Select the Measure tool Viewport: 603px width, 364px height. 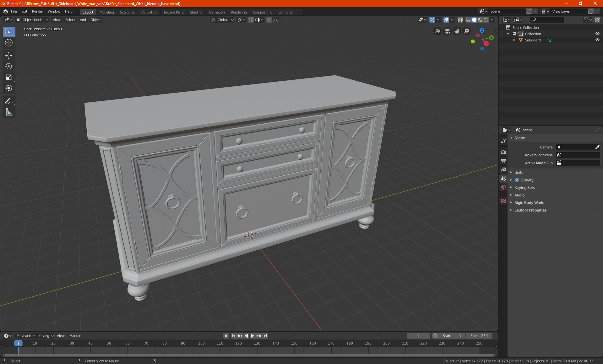[x=9, y=112]
